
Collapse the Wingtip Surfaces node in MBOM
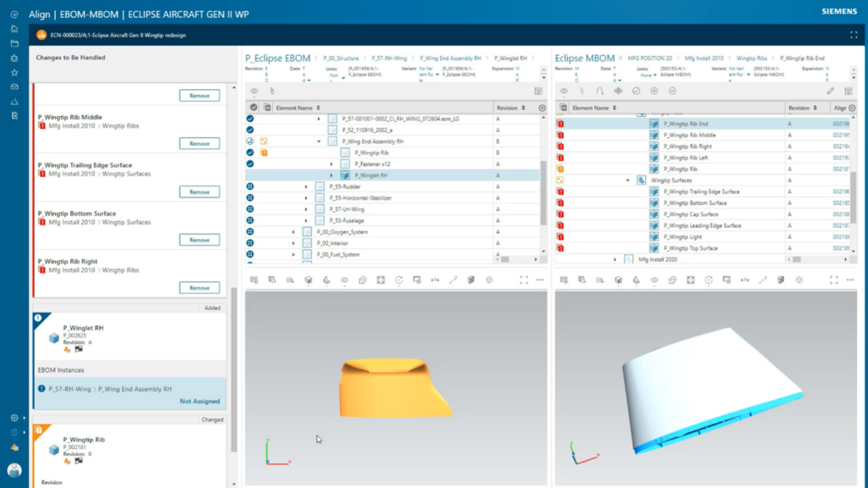click(x=627, y=180)
